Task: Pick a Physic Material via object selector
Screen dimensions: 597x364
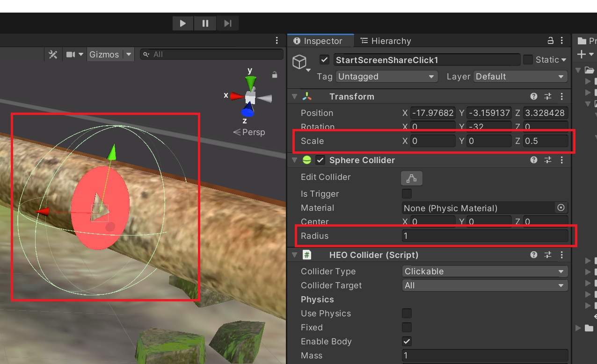Action: [561, 207]
